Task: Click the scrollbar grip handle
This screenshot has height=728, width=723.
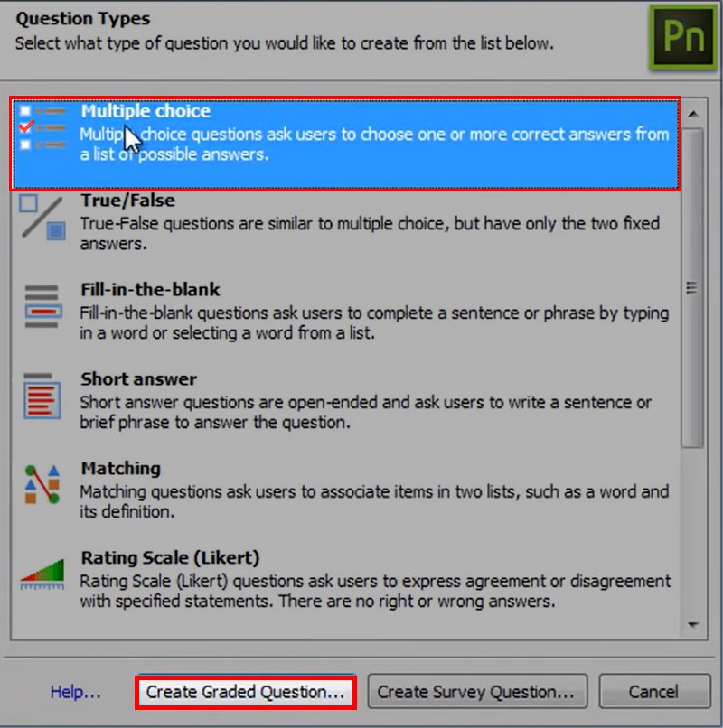Action: (692, 288)
